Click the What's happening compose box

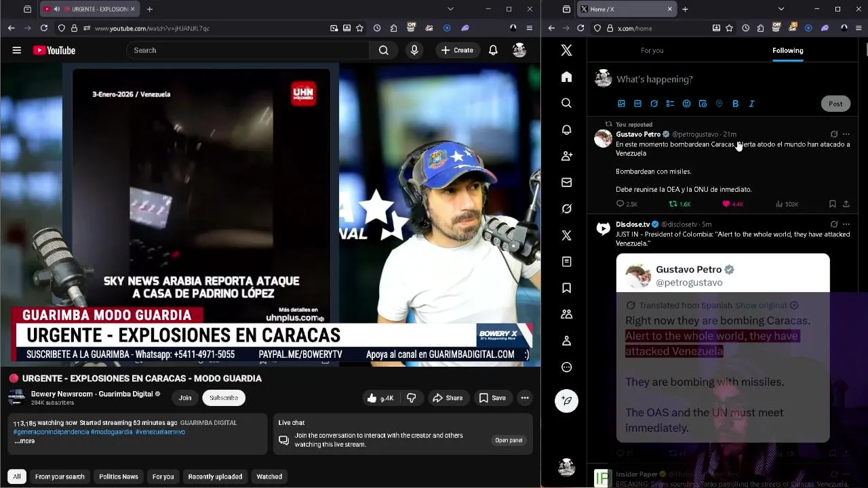coord(732,79)
